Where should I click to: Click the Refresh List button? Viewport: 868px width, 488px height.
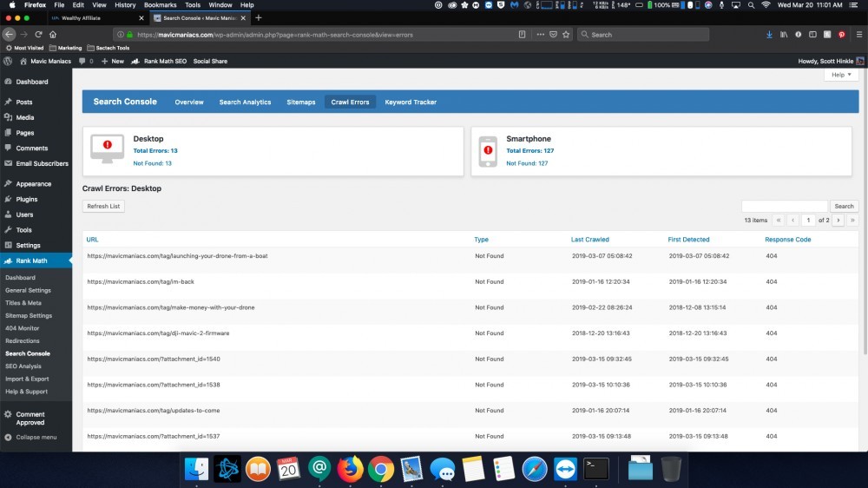103,206
